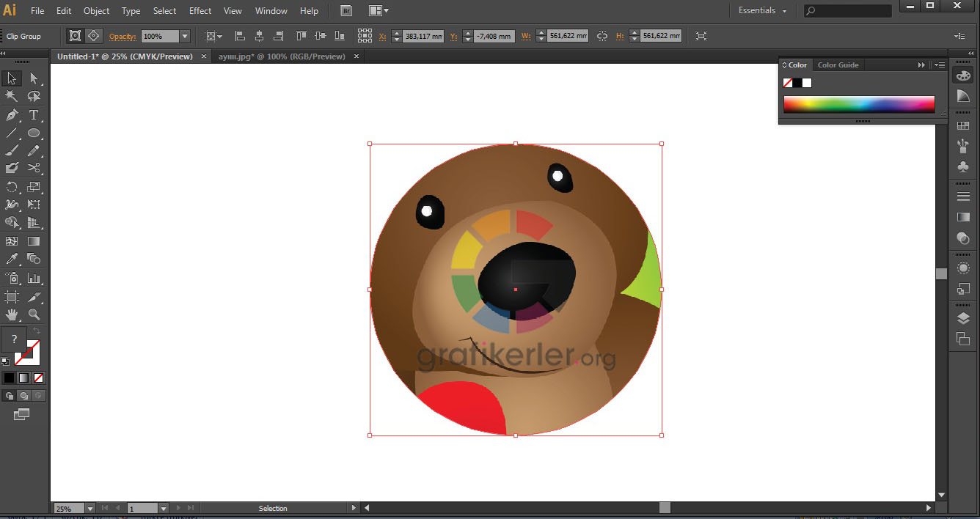Select the Artboard tool
Image resolution: width=980 pixels, height=519 pixels.
point(12,297)
